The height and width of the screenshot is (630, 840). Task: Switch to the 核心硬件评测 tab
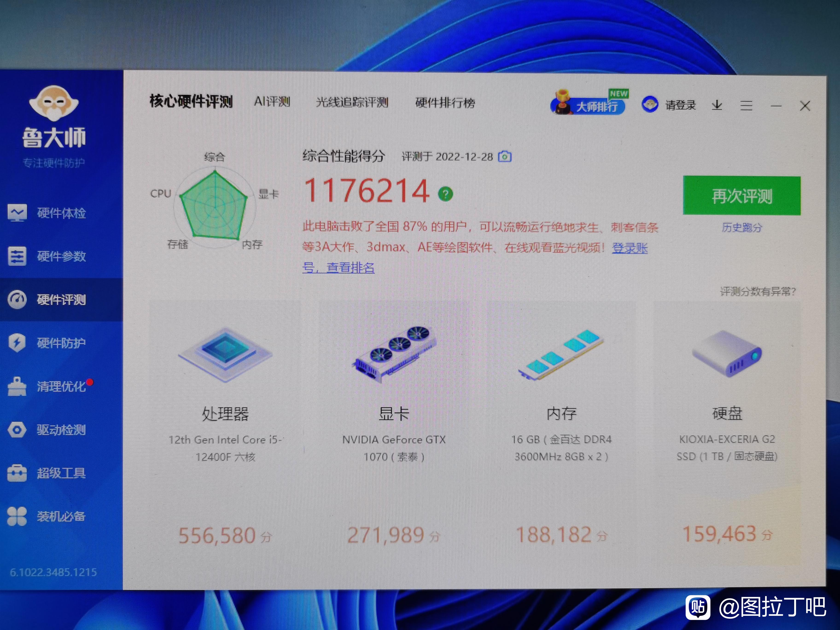click(x=191, y=101)
